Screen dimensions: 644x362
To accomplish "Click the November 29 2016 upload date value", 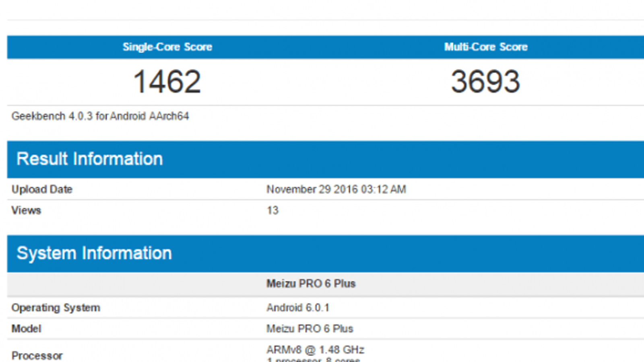I will tap(336, 189).
